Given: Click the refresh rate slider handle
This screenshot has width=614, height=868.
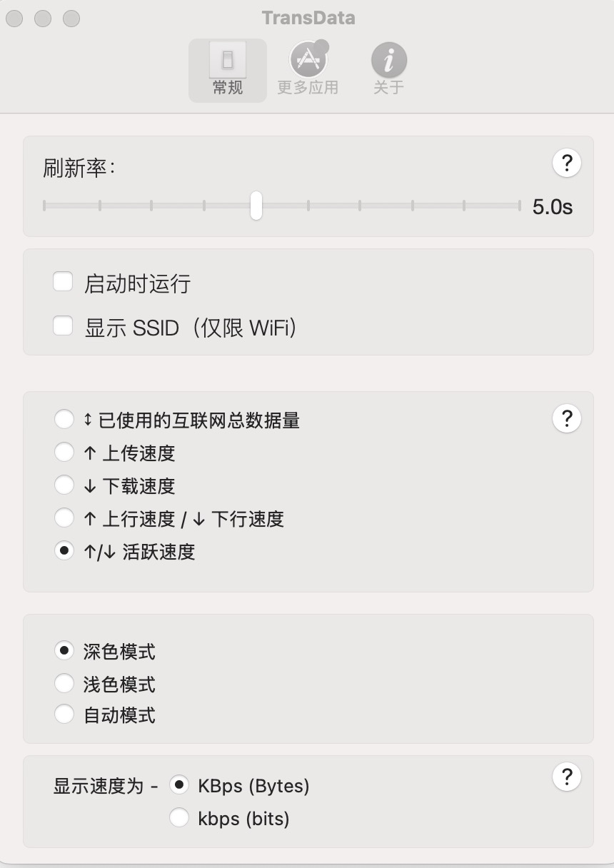Looking at the screenshot, I should click(256, 206).
